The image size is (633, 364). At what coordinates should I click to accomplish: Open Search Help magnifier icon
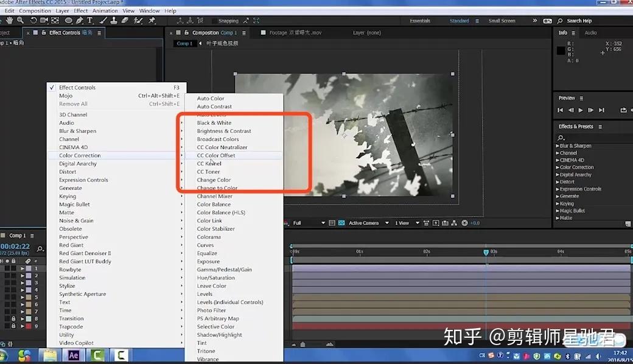(560, 21)
